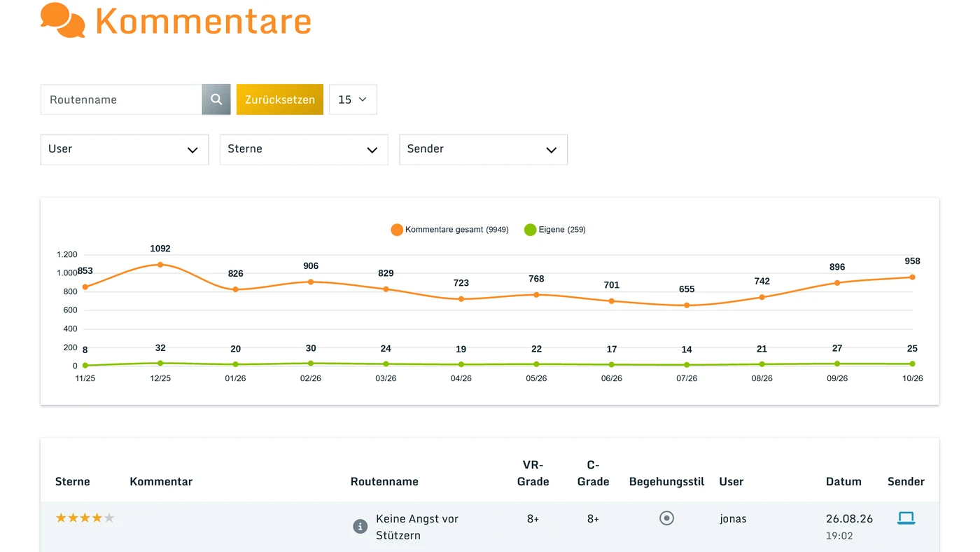Click the four-star rating in first row
Image resolution: width=980 pixels, height=552 pixels.
point(85,518)
